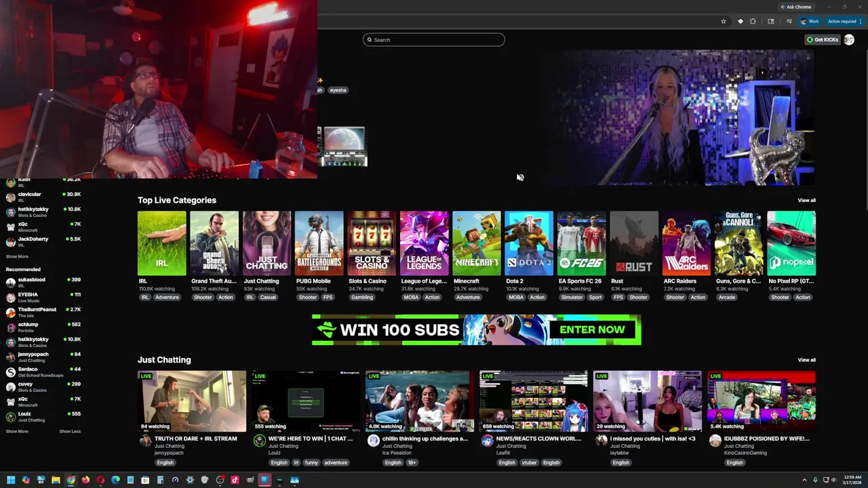Open sukasblood in Recommended list

(43, 282)
